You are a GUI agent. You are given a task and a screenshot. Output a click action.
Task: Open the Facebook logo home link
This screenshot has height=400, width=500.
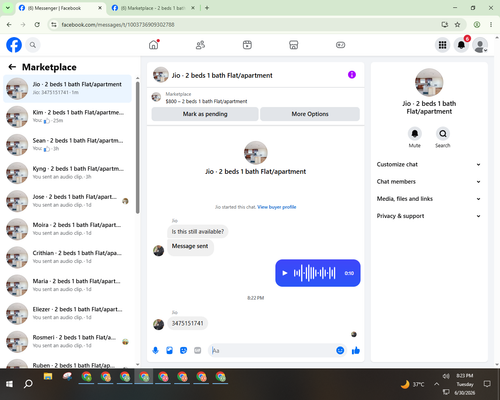click(14, 45)
